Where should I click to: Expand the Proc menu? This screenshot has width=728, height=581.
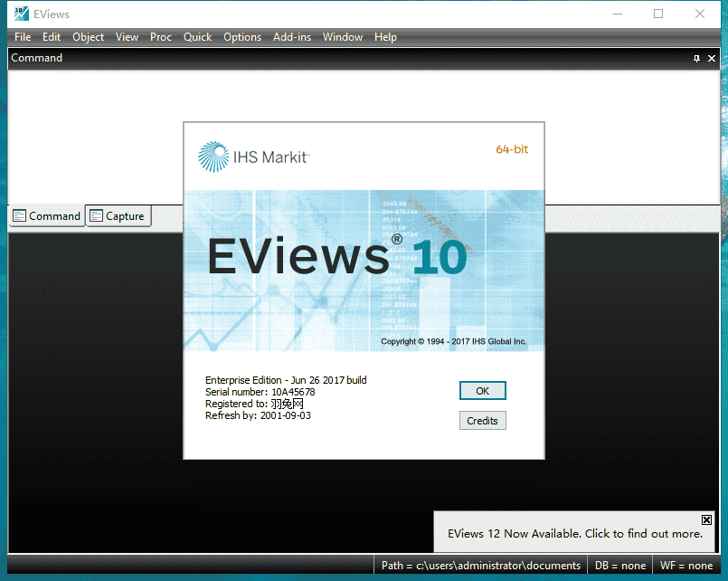pyautogui.click(x=161, y=37)
